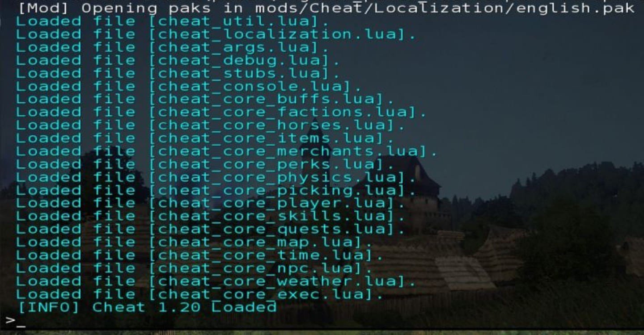Image resolution: width=644 pixels, height=335 pixels.
Task: Click the cheat_args.lua log entry
Action: click(x=173, y=47)
